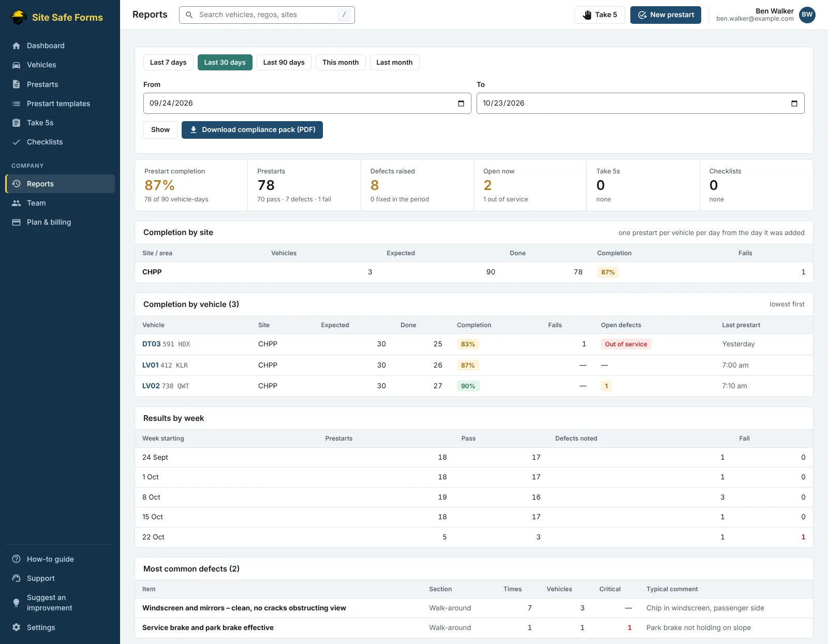828x644 pixels.
Task: Select the Last 30 days range
Action: pyautogui.click(x=225, y=63)
